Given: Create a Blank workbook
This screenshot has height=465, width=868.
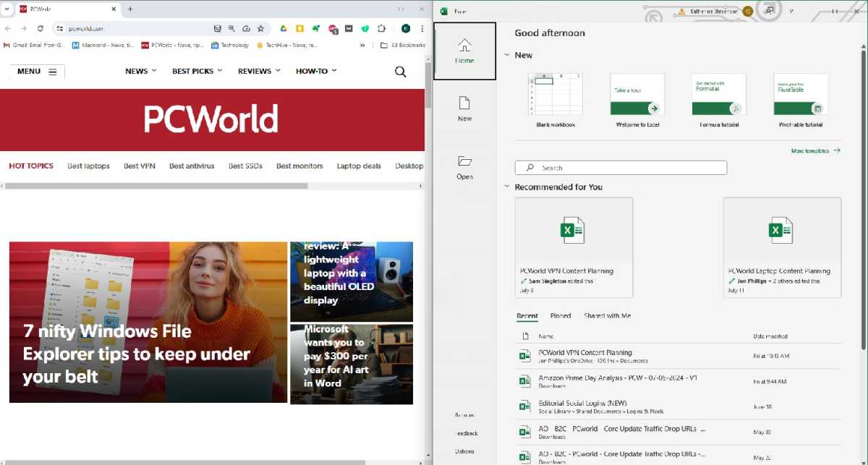Looking at the screenshot, I should tap(556, 101).
